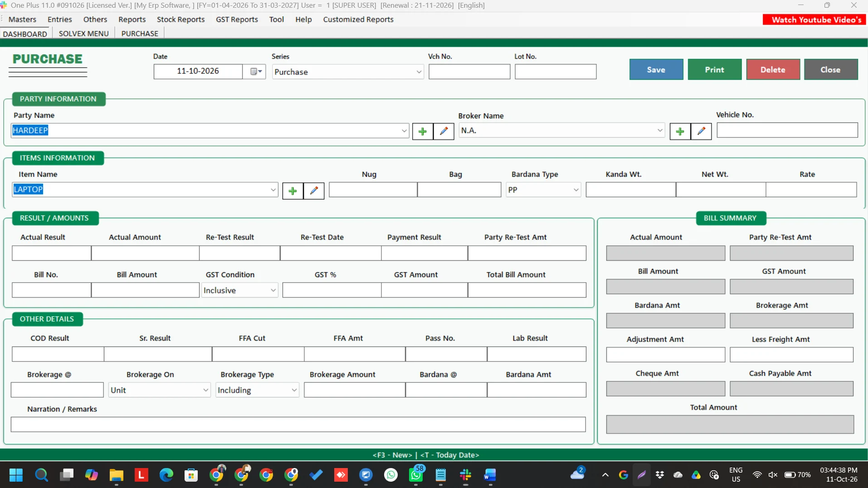
Task: Add a new party with the plus icon
Action: pyautogui.click(x=422, y=132)
